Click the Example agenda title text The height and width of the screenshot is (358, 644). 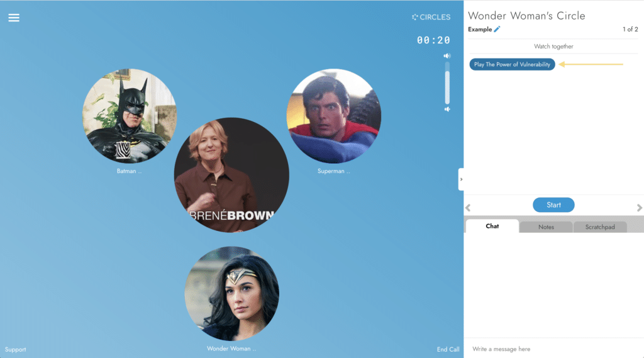pyautogui.click(x=480, y=30)
